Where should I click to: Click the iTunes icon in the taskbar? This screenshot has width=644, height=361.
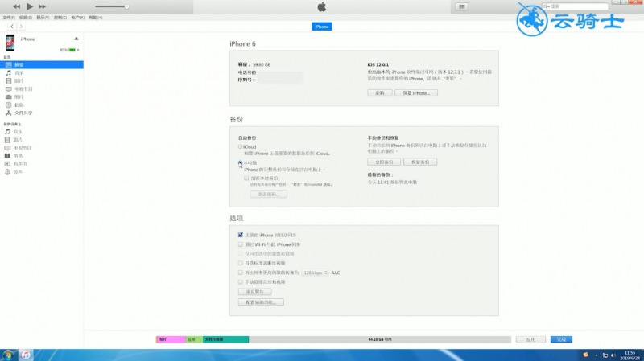tap(26, 355)
